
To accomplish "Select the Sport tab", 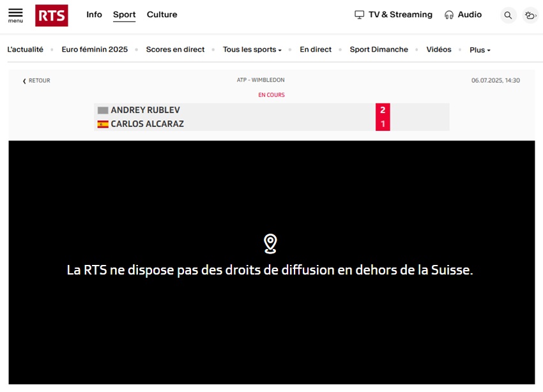I will coord(124,15).
